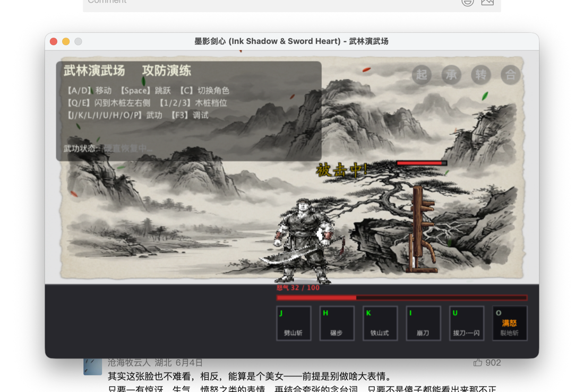Screen dimensions: 584x392
Task: Click the 转 combo stage circle
Action: pyautogui.click(x=480, y=75)
